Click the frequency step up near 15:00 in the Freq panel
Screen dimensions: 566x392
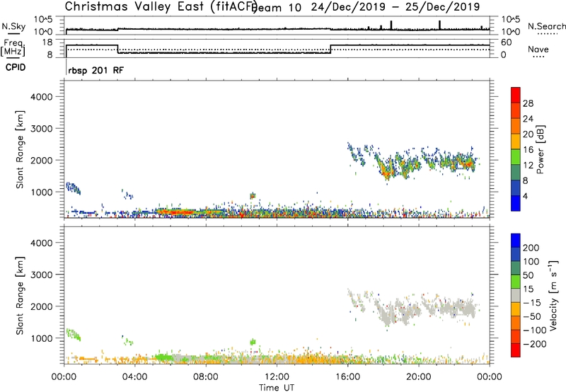pos(330,49)
